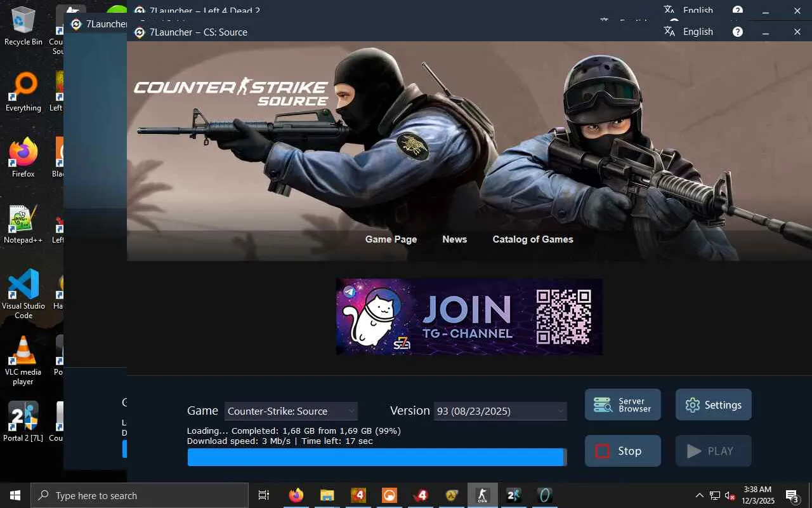Click the blue download progress bar
Viewport: 812px width, 508px height.
(x=377, y=457)
